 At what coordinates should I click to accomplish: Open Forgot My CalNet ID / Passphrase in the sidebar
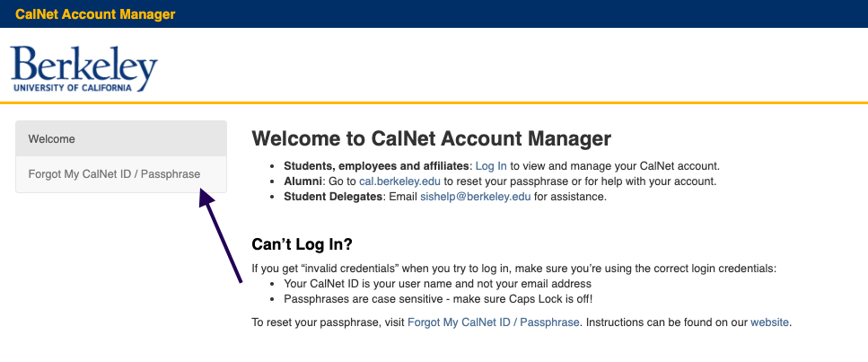[x=121, y=174]
